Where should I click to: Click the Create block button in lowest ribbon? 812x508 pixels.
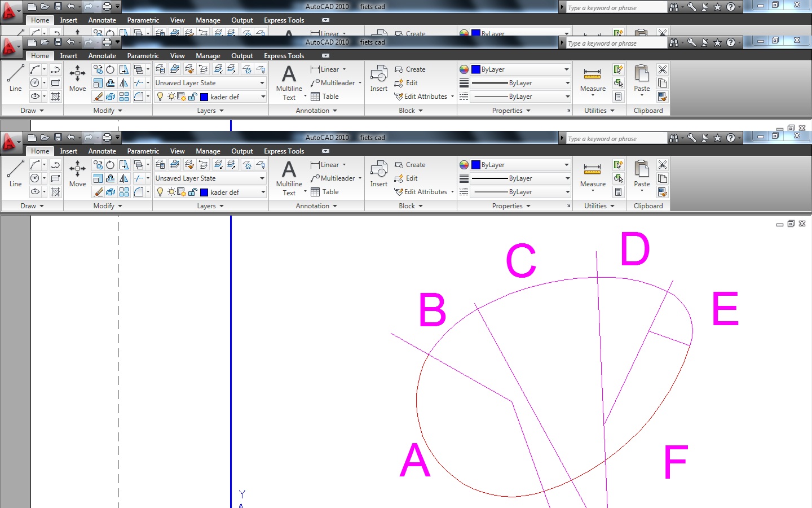(x=410, y=164)
